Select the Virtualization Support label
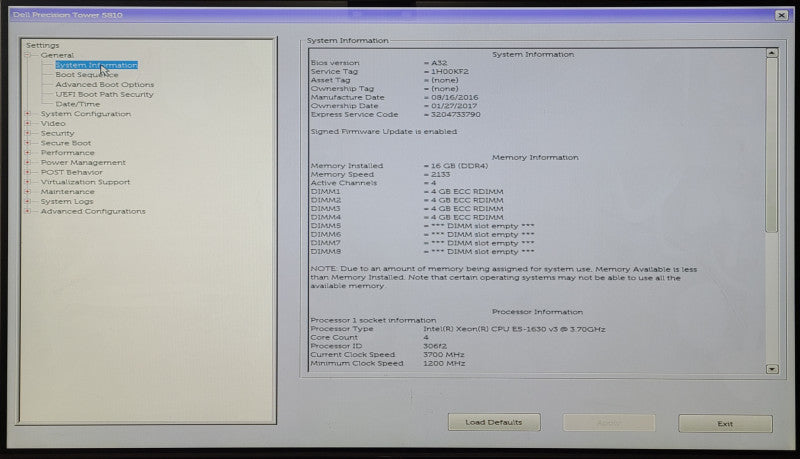This screenshot has width=800, height=459. [x=85, y=182]
